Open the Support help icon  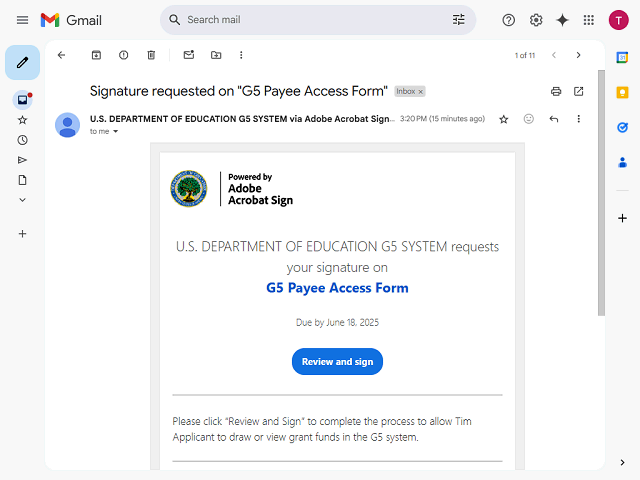(509, 20)
